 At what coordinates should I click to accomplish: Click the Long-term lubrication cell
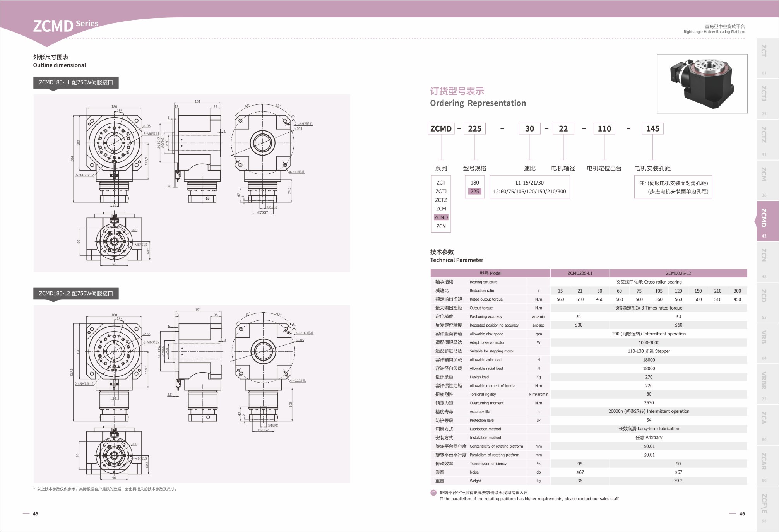tap(649, 429)
